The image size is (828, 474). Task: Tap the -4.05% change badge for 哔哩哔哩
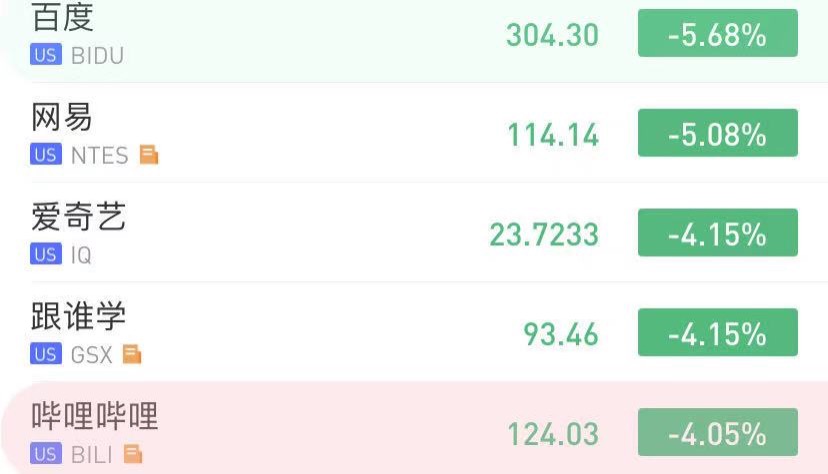(x=717, y=433)
